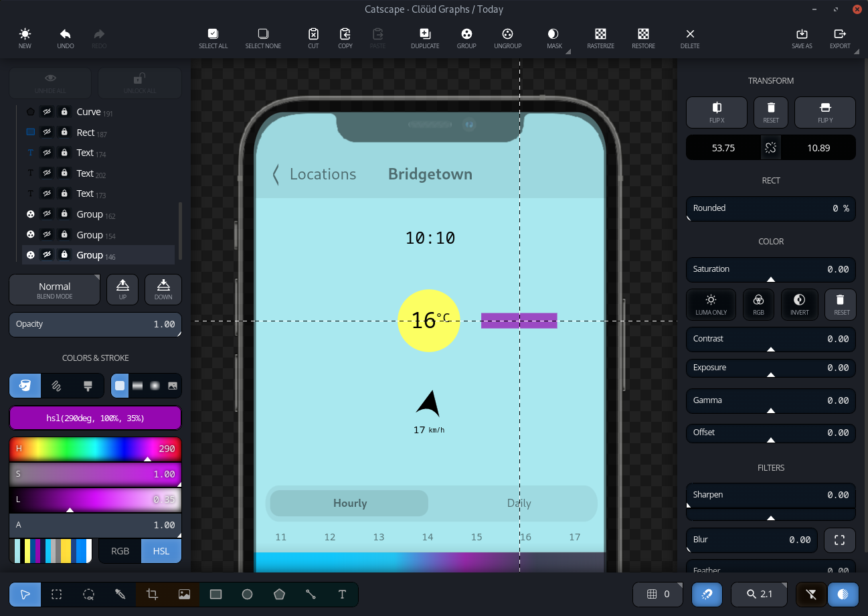Select the curve path tool
The width and height of the screenshot is (868, 616).
point(311,595)
